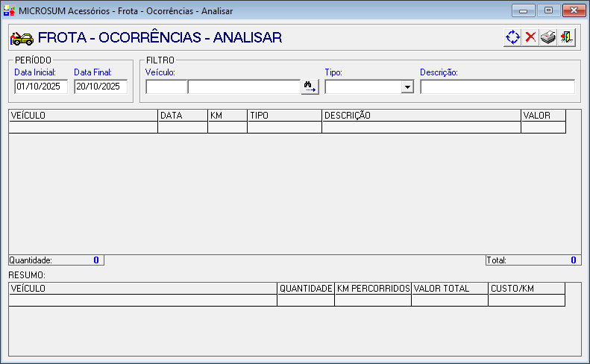Minimize the MICROSUM window
The height and width of the screenshot is (364, 590).
523,10
